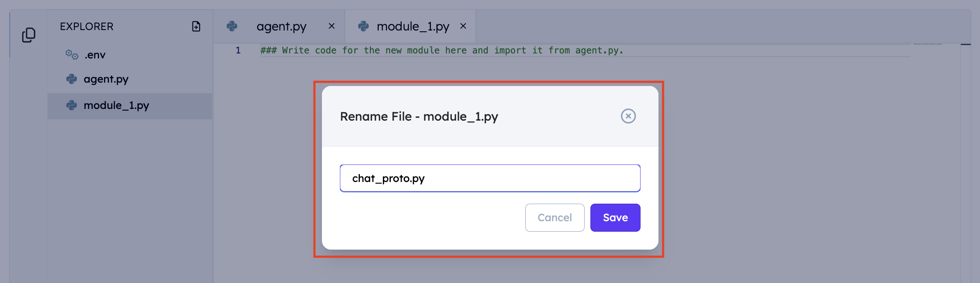Viewport: 980px width, 283px height.
Task: Click the Python icon on the agent.py tab
Action: (232, 26)
